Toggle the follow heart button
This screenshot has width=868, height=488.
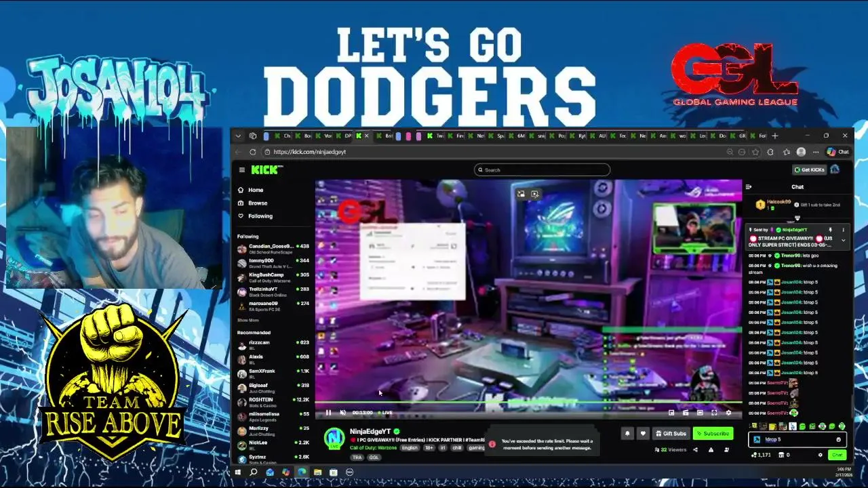coord(643,434)
